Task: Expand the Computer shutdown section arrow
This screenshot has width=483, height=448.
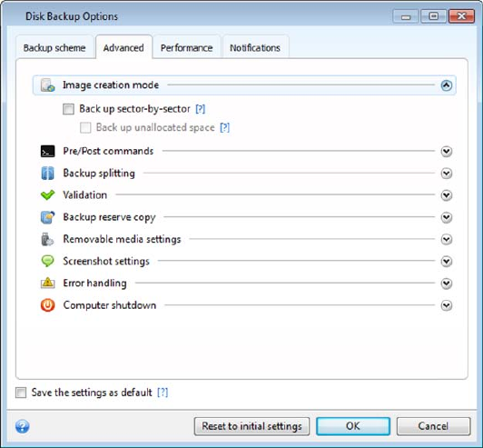Action: point(447,305)
